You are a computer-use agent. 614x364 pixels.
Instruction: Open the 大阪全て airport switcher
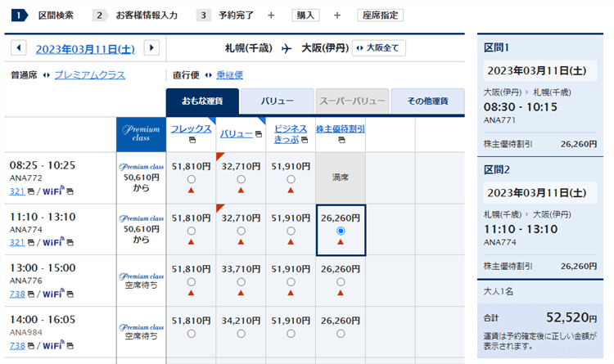click(x=378, y=48)
